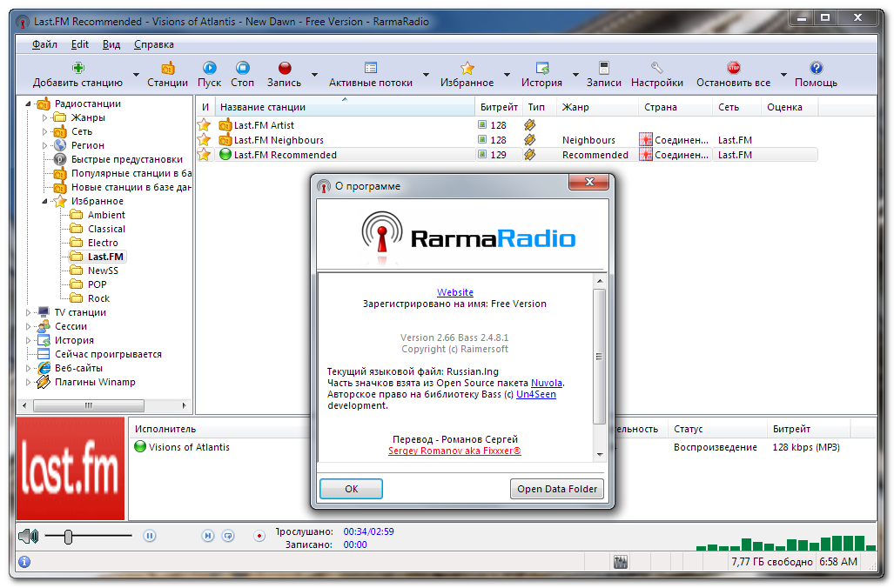Viewport: 894px width, 588px height.
Task: Select the Classical favorites folder
Action: (x=106, y=229)
